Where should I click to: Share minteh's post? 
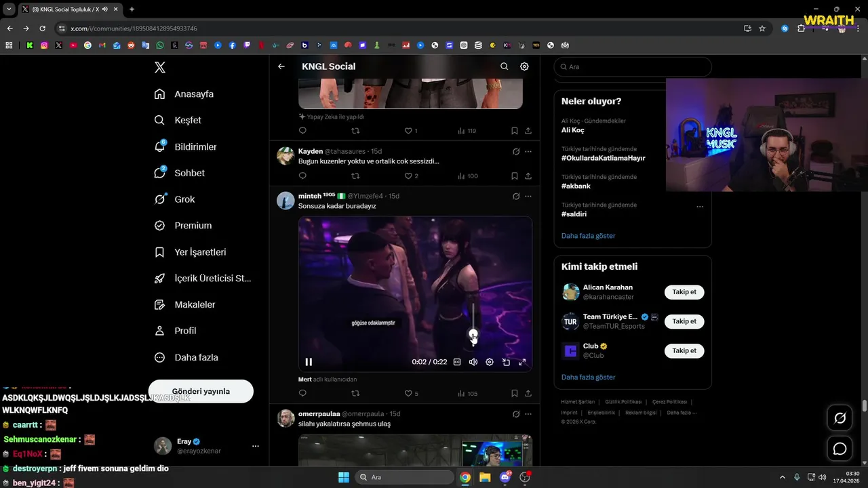pos(528,393)
